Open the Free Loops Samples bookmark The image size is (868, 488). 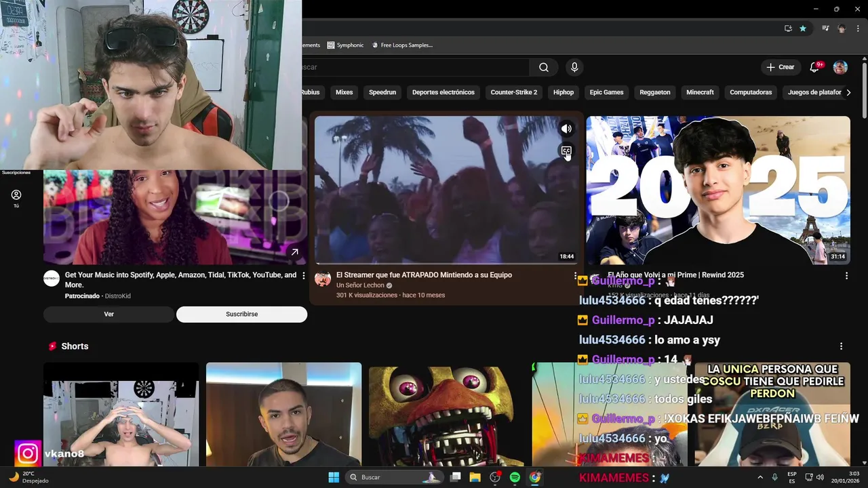(402, 45)
